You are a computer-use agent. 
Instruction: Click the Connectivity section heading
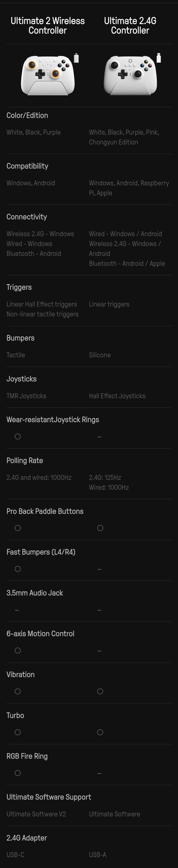point(27,217)
